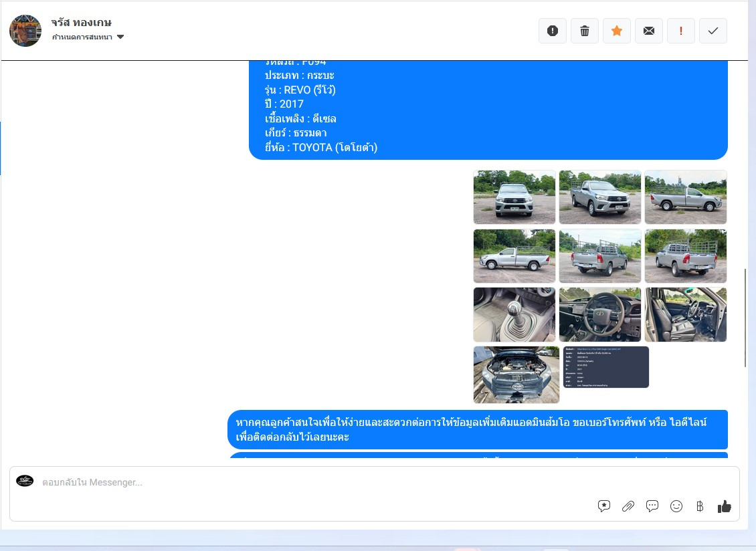Flag conversation with red exclamation icon

coord(681,31)
